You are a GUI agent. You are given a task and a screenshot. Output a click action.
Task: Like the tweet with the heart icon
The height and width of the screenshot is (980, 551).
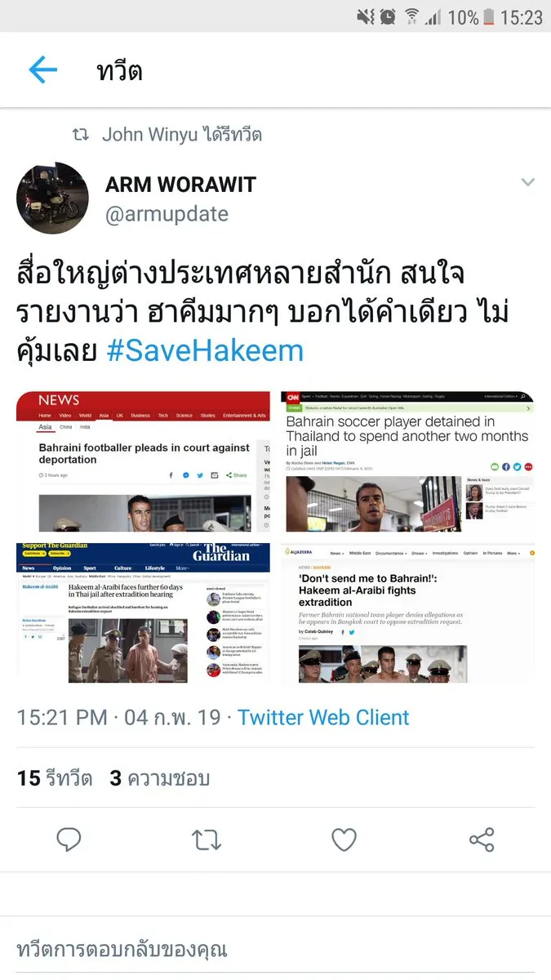click(344, 840)
